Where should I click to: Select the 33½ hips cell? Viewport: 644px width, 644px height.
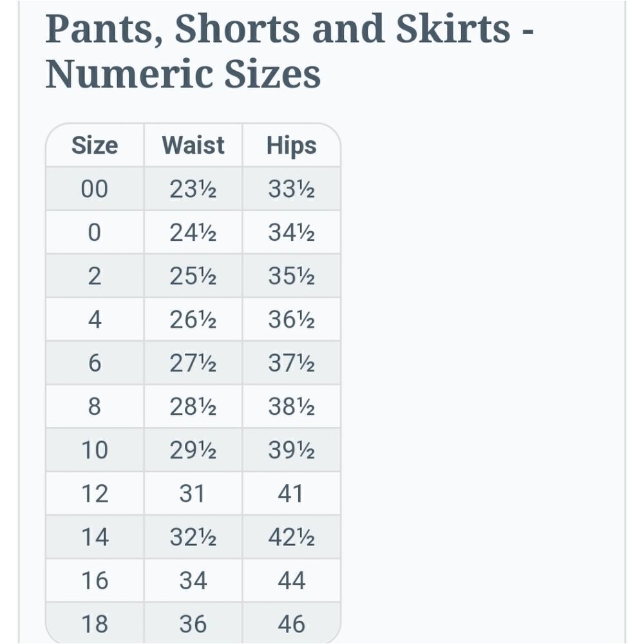291,189
